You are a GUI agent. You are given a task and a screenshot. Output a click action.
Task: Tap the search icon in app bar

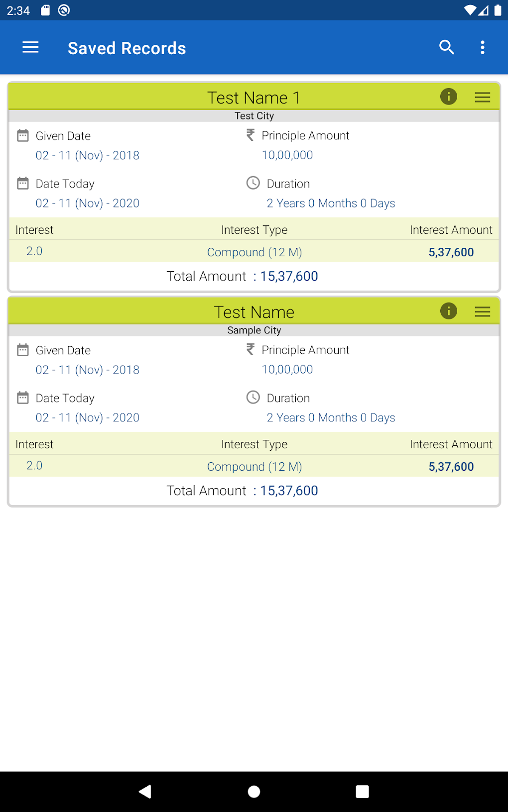click(x=447, y=48)
